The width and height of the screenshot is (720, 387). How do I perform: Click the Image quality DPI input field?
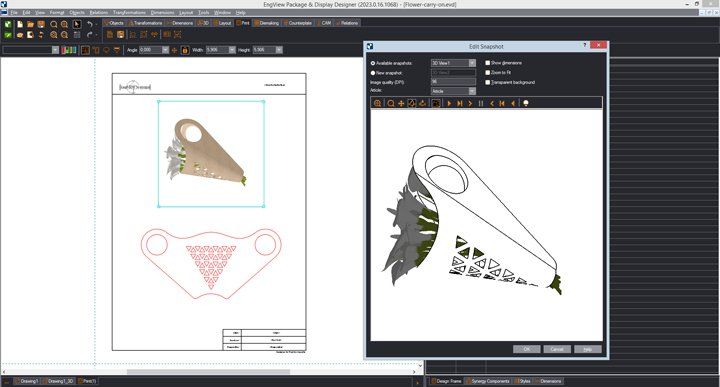coord(453,82)
